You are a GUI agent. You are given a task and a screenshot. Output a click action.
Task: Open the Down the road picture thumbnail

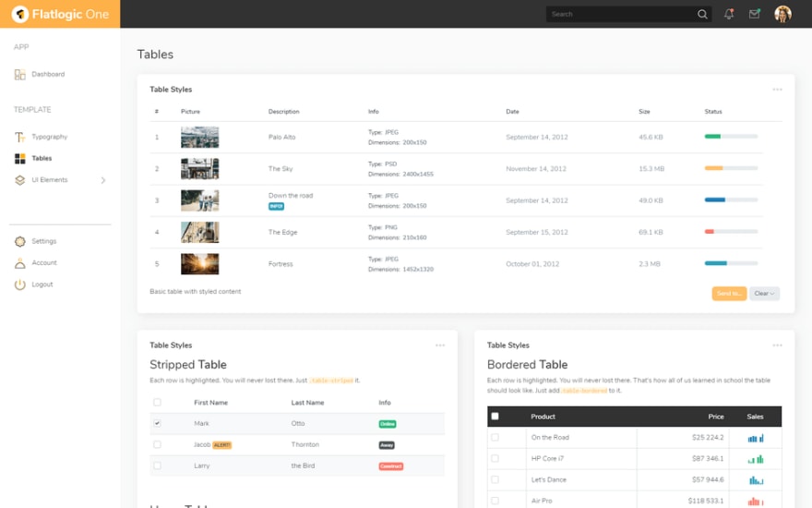coord(200,200)
